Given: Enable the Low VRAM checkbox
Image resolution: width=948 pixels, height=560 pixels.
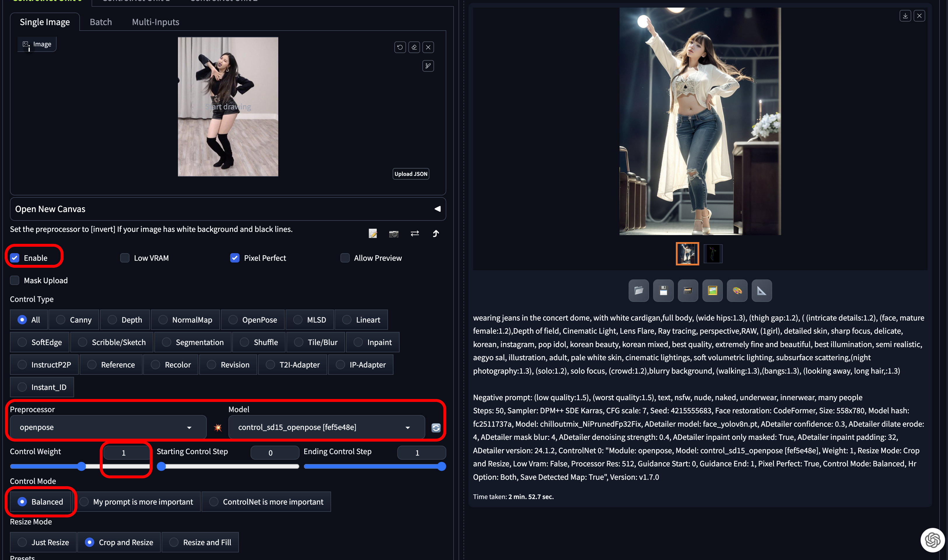Looking at the screenshot, I should (125, 258).
